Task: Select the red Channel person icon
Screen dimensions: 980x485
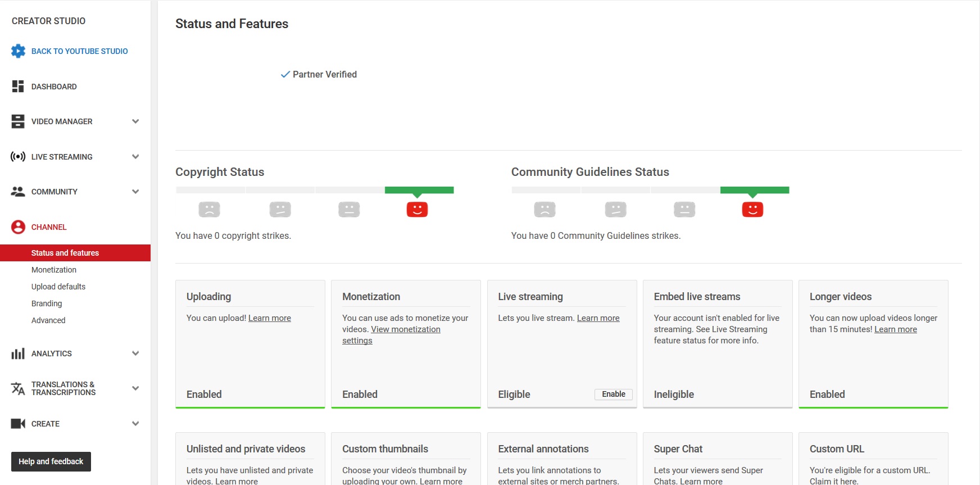Action: 18,227
